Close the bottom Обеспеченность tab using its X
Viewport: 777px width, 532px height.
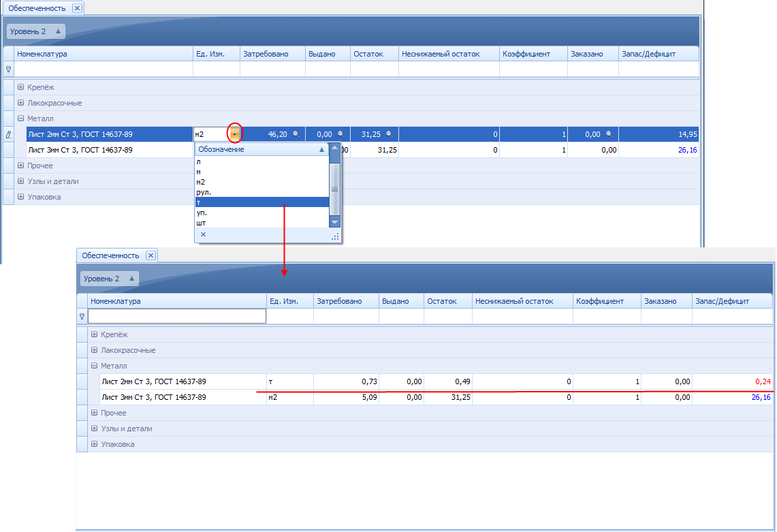(150, 255)
